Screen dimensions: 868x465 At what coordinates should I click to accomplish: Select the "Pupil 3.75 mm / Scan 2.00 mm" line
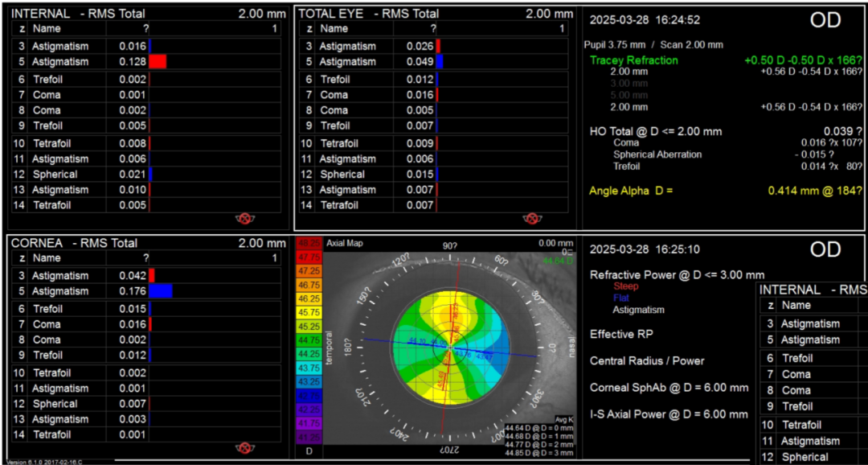click(x=653, y=45)
